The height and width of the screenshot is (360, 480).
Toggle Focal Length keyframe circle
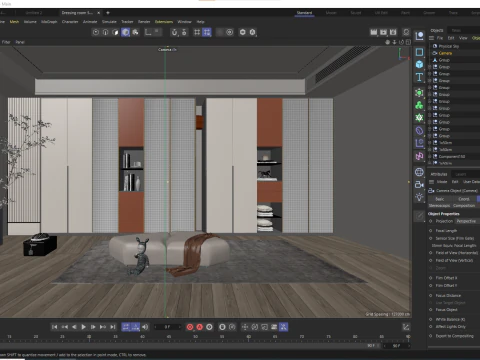click(430, 231)
